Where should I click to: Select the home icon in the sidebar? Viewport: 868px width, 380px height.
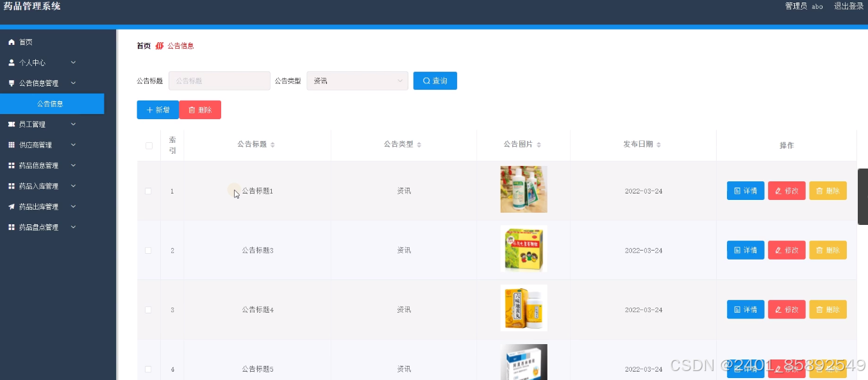[x=11, y=42]
